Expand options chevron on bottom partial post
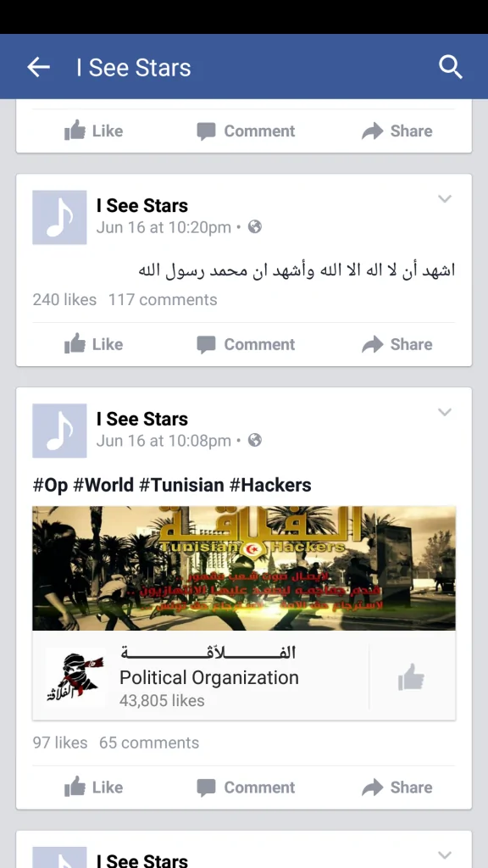This screenshot has height=868, width=488. coord(445,854)
